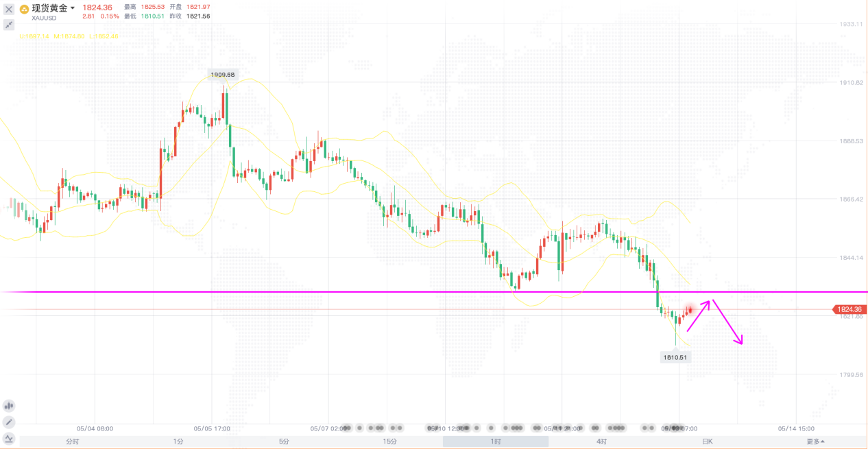The height and width of the screenshot is (449, 868).
Task: Click the collapse arrows icon below X
Action: [x=9, y=25]
